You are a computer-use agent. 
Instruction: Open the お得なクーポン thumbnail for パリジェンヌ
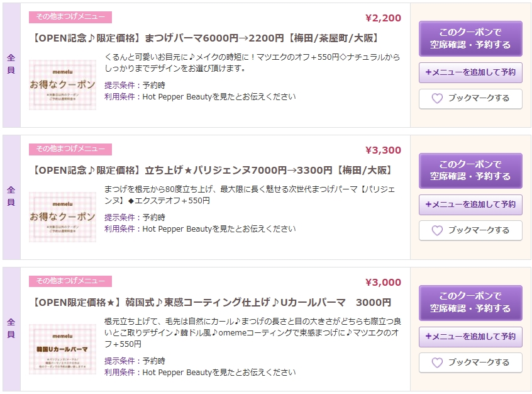pos(62,217)
